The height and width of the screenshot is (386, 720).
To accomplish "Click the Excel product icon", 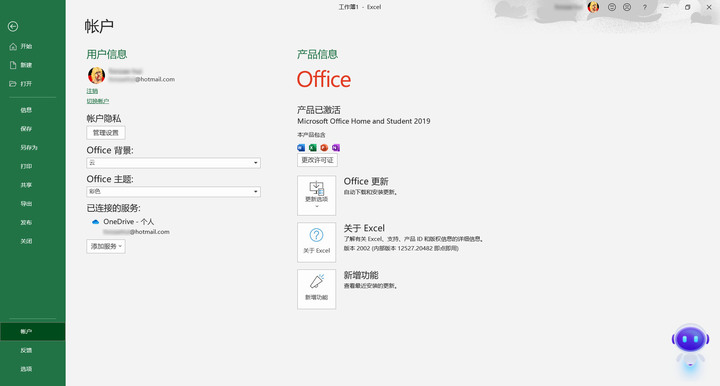I will tap(313, 148).
